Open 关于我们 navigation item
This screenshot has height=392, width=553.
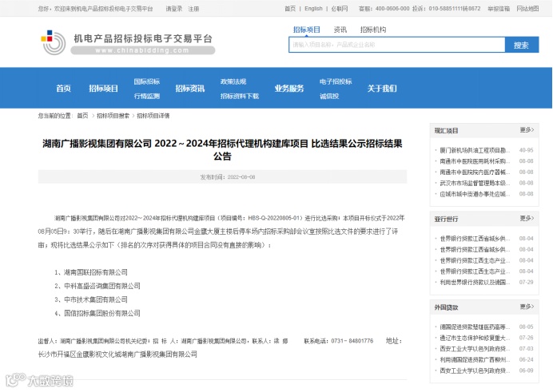click(382, 89)
